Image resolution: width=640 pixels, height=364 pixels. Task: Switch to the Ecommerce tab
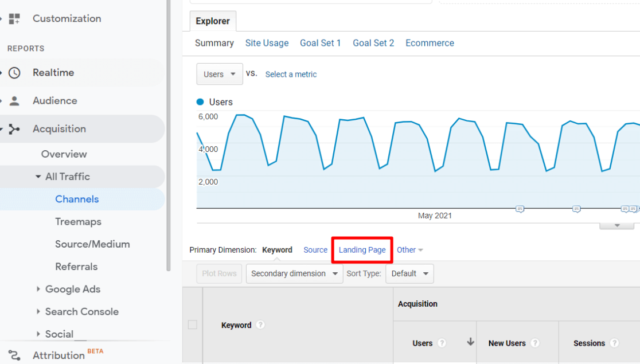point(430,42)
